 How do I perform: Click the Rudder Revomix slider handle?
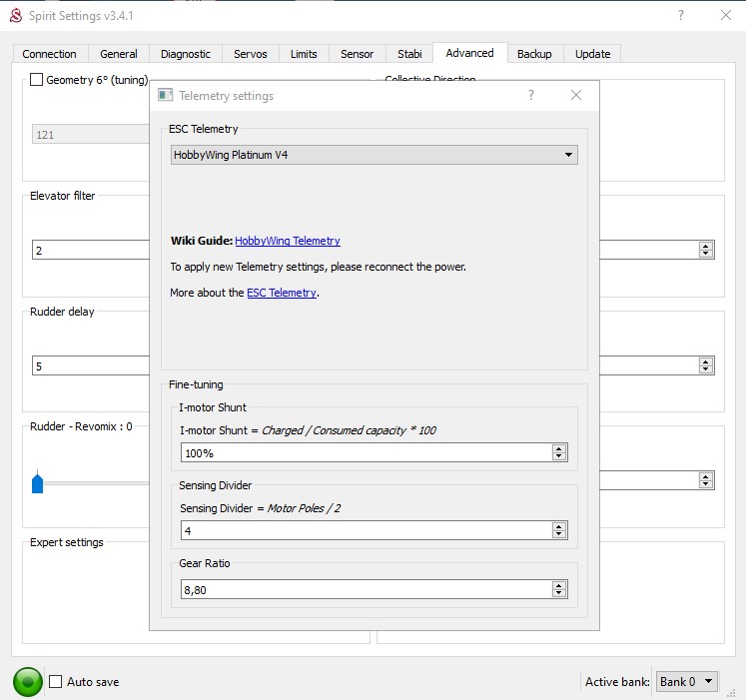pos(37,482)
